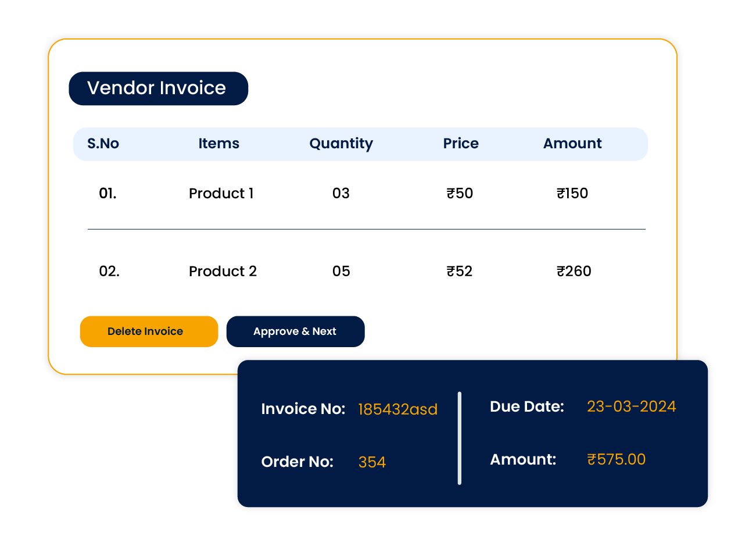This screenshot has width=756, height=546.
Task: Click the Amount column header
Action: 572,144
